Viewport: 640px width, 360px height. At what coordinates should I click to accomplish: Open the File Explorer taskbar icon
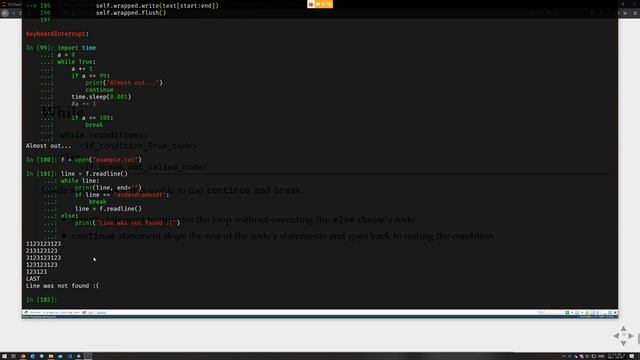point(51,356)
